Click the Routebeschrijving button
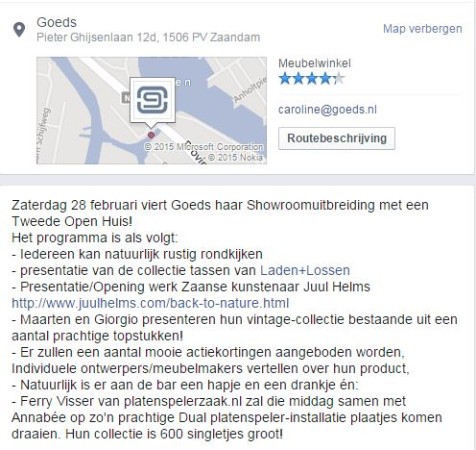 pos(337,138)
